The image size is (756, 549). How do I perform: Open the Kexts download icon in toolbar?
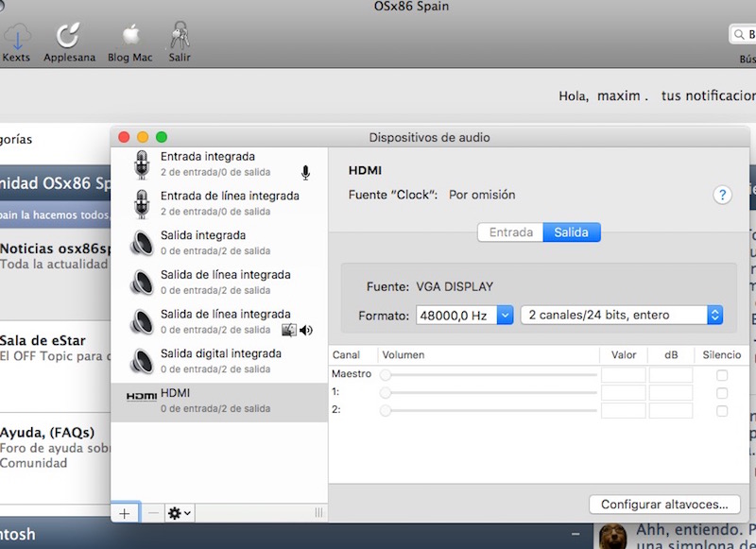pyautogui.click(x=17, y=36)
